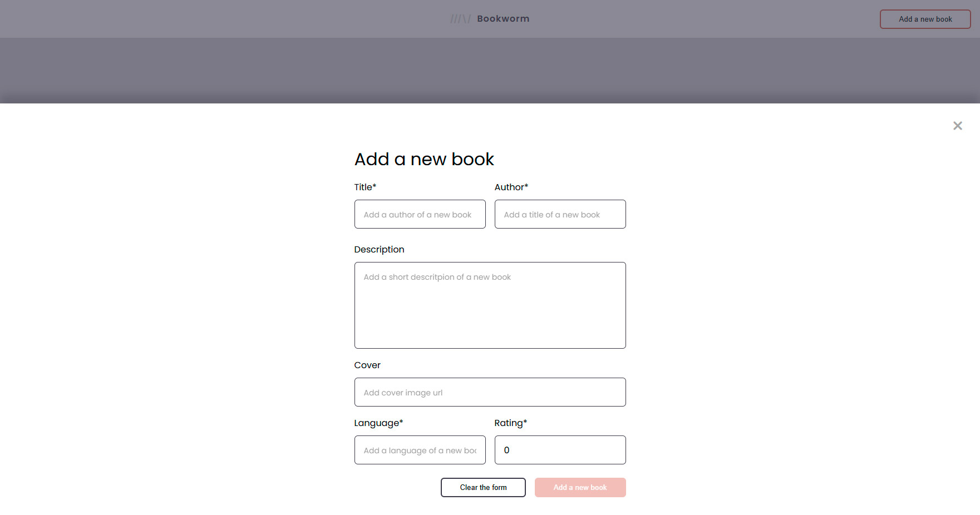Screen dimensions: 980x515
Task: Click the Rating number field
Action: pyautogui.click(x=560, y=450)
